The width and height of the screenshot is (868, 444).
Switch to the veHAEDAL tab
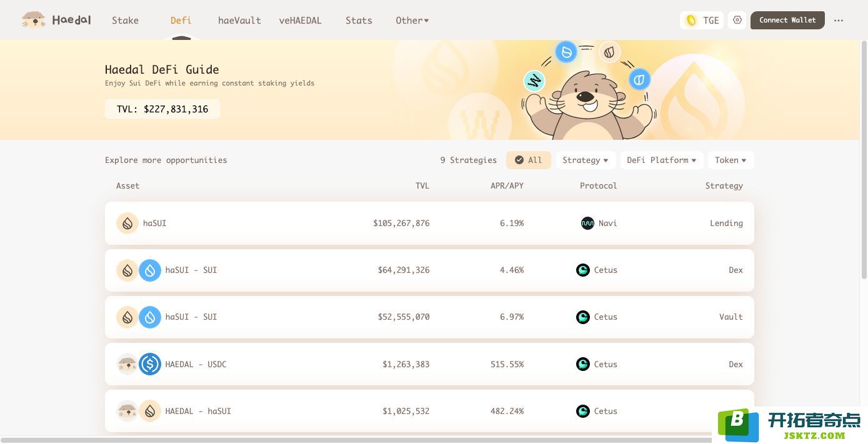[x=300, y=20]
